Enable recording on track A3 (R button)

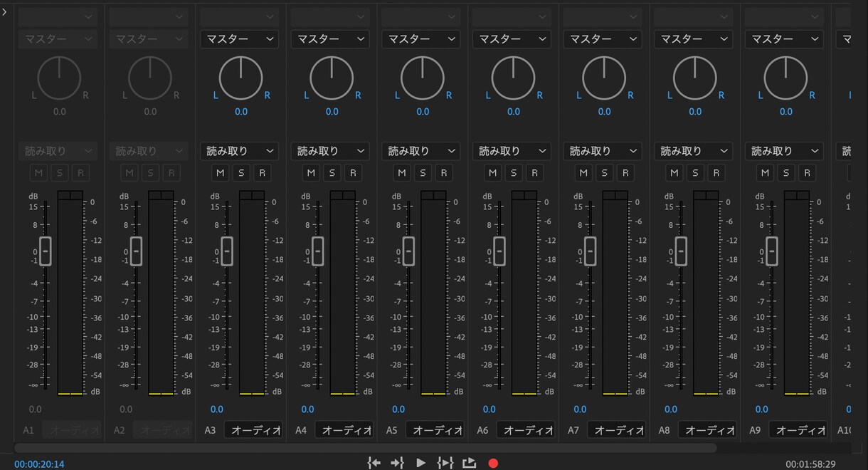[x=262, y=172]
